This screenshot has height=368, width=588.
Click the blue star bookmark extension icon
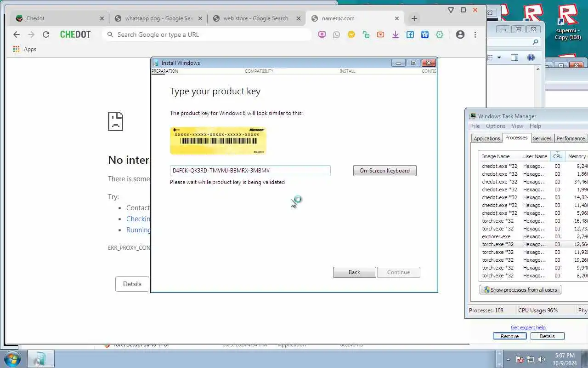[x=425, y=34]
